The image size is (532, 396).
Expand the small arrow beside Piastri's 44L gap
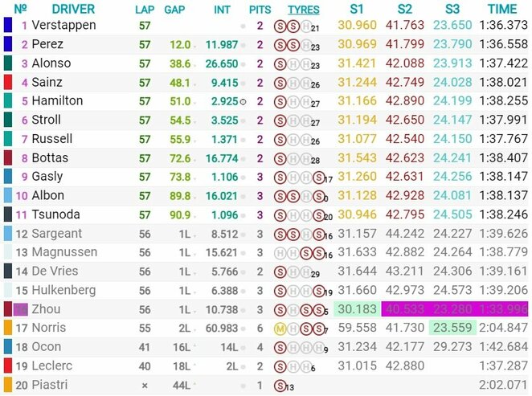click(x=193, y=384)
